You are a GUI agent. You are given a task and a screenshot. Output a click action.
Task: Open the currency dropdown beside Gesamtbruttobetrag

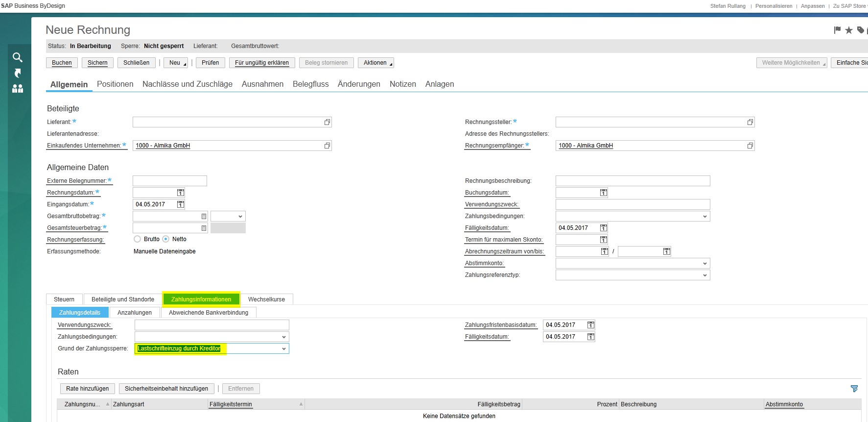(x=240, y=216)
